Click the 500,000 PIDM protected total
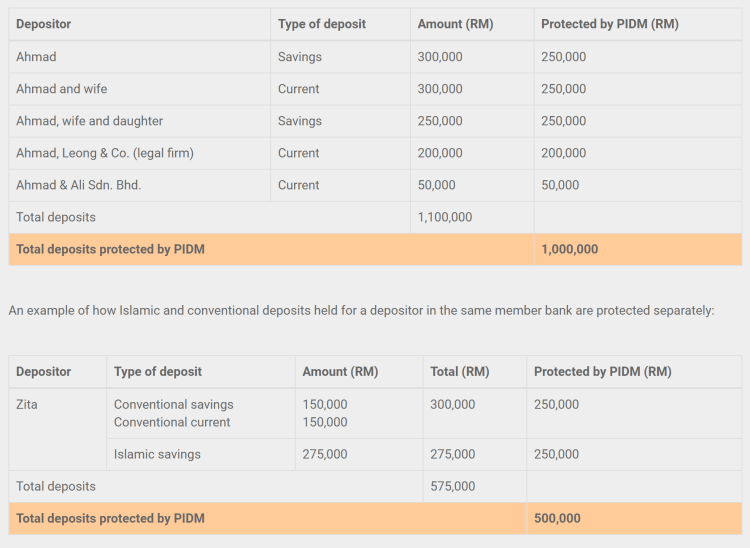This screenshot has width=750, height=548. point(557,518)
